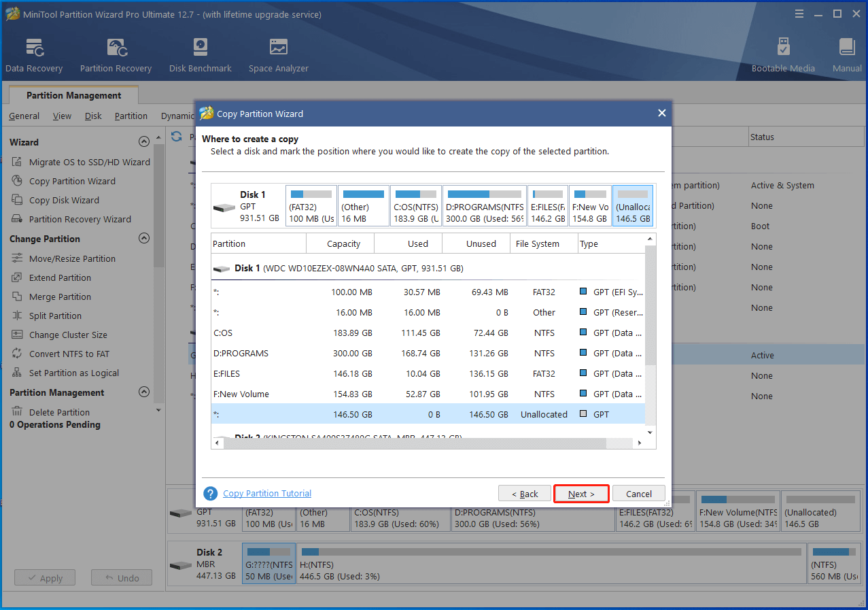The image size is (868, 610).
Task: Refresh the disk list
Action: coord(177,136)
